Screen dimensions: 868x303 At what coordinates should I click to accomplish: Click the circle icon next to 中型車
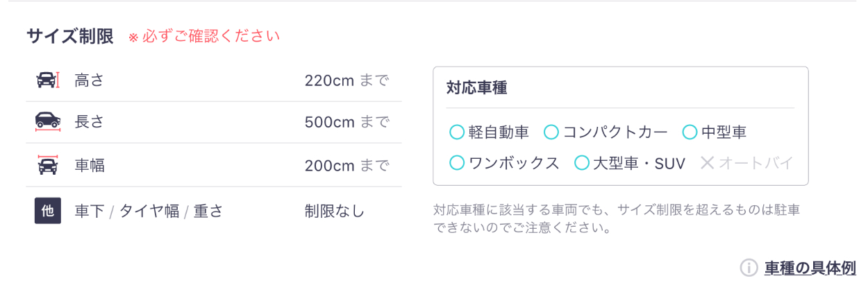(x=690, y=132)
